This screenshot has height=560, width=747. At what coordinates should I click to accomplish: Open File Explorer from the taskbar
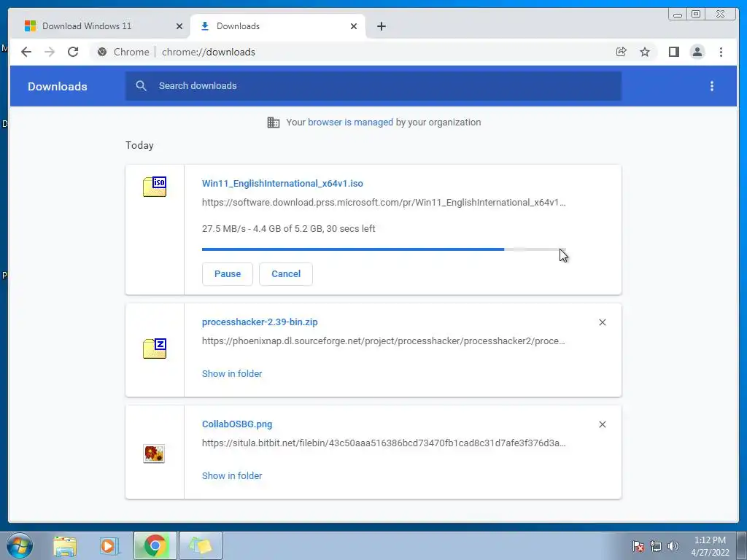click(65, 546)
